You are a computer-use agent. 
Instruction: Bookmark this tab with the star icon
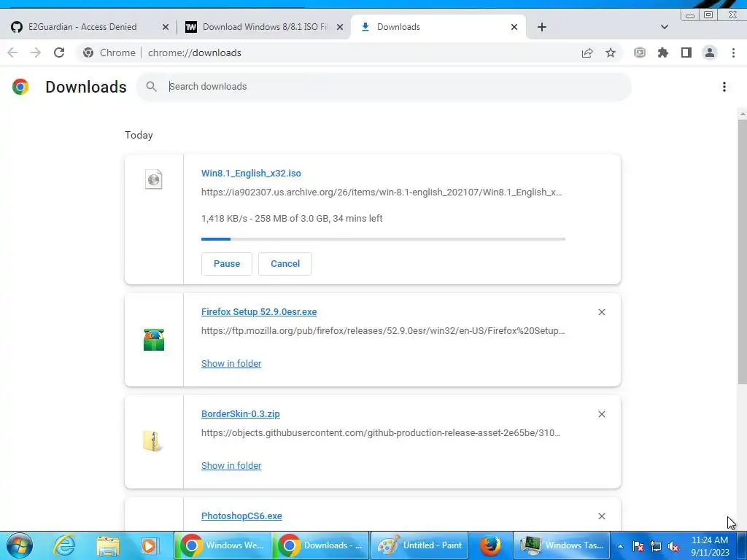pyautogui.click(x=611, y=52)
